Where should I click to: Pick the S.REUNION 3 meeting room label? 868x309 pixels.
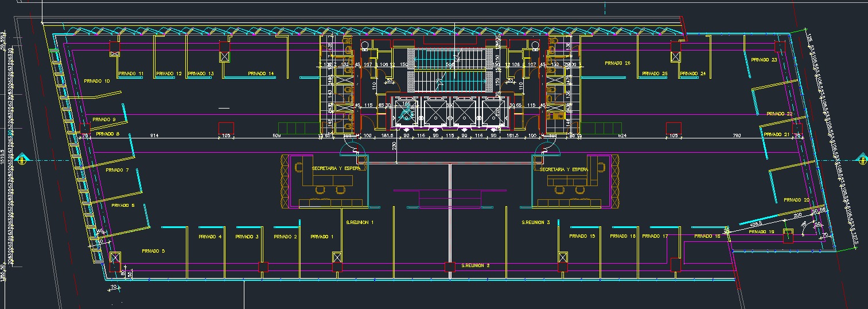(x=535, y=222)
